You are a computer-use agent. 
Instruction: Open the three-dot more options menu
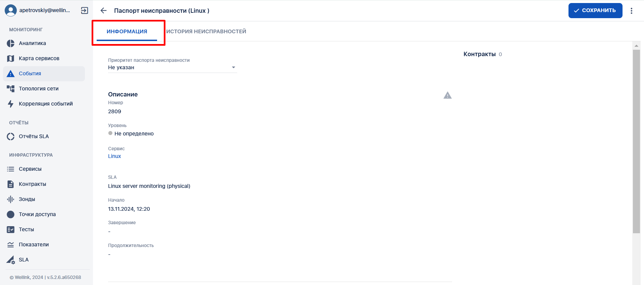(632, 11)
